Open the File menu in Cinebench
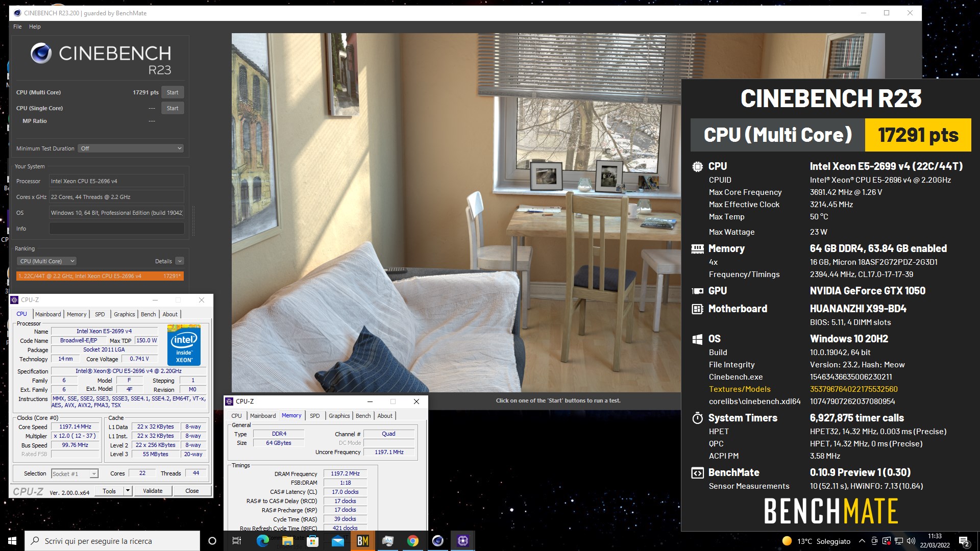980x551 pixels. (x=17, y=27)
